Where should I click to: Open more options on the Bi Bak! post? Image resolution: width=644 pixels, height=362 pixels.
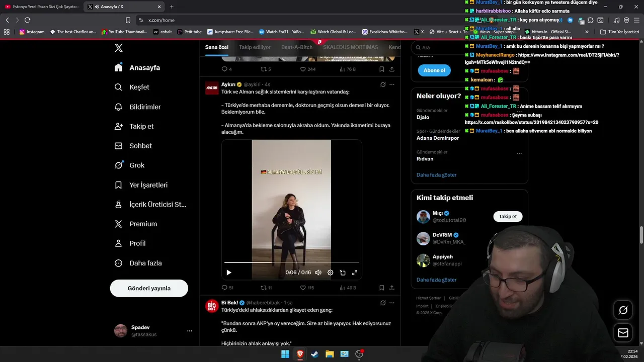pyautogui.click(x=392, y=303)
